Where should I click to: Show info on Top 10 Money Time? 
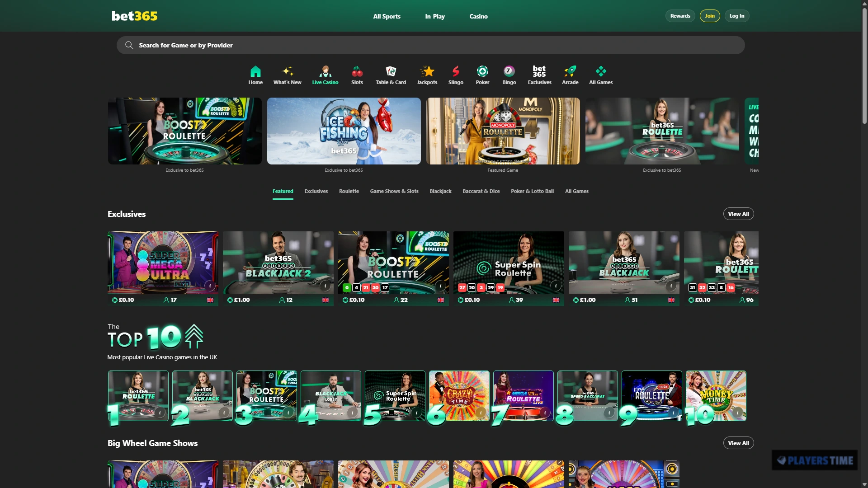738,413
